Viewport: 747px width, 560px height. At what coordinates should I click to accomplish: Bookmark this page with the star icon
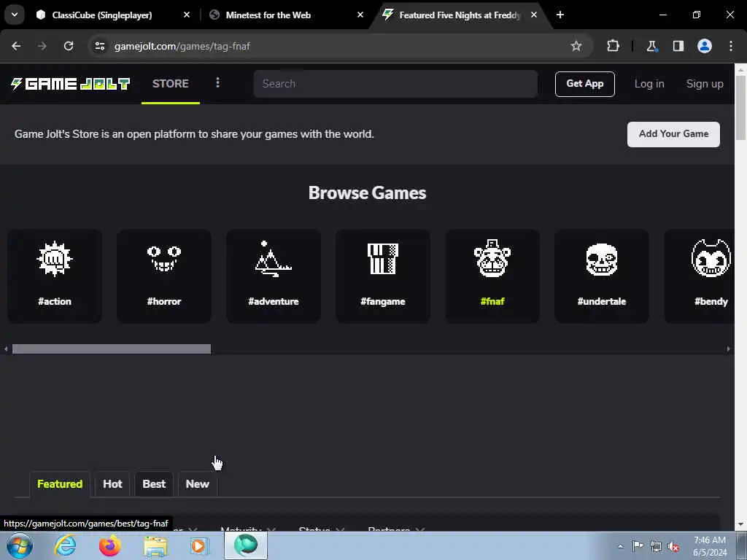pyautogui.click(x=576, y=46)
